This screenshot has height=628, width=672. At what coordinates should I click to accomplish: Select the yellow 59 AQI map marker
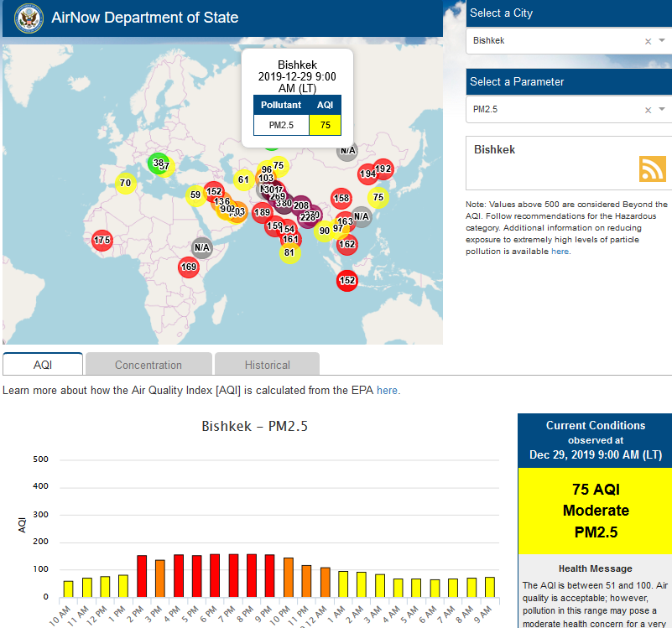click(x=195, y=195)
